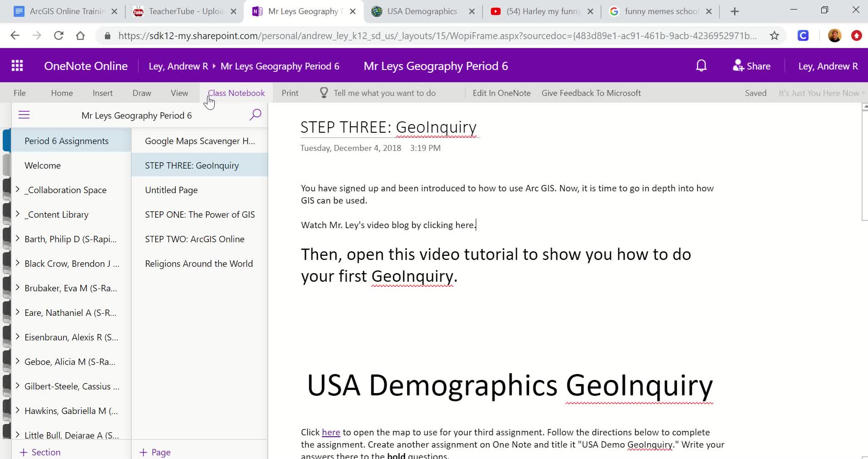The width and height of the screenshot is (868, 459).
Task: Click Edit In OneNote
Action: coord(502,93)
